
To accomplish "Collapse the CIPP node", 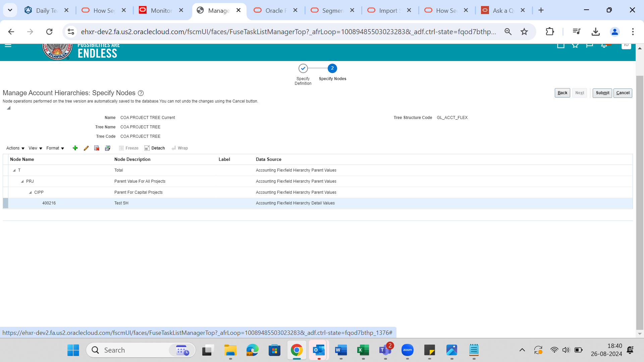I will [30, 192].
